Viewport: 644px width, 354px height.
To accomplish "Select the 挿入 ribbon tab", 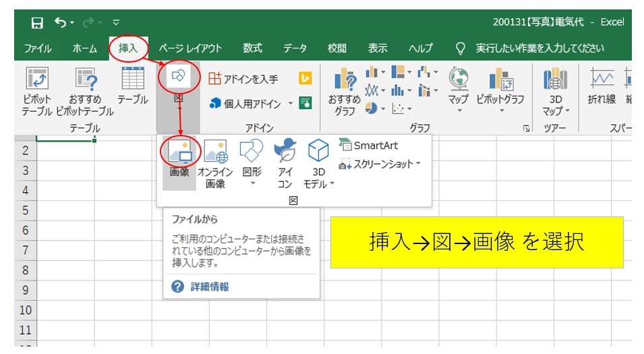I will pyautogui.click(x=128, y=49).
